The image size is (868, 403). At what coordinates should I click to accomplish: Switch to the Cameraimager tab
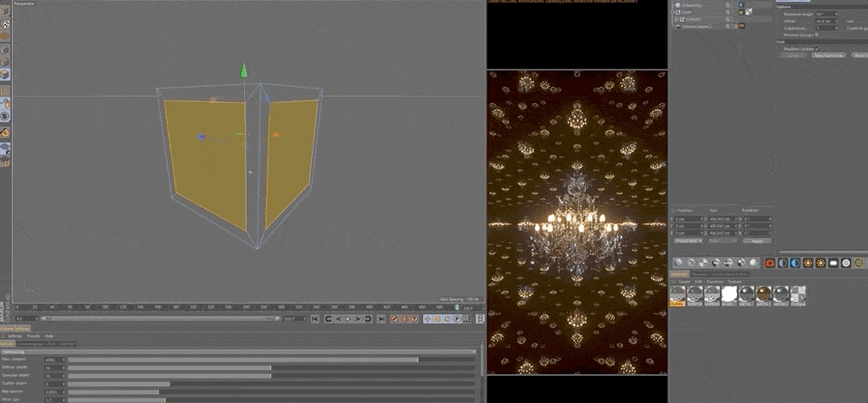pos(32,344)
